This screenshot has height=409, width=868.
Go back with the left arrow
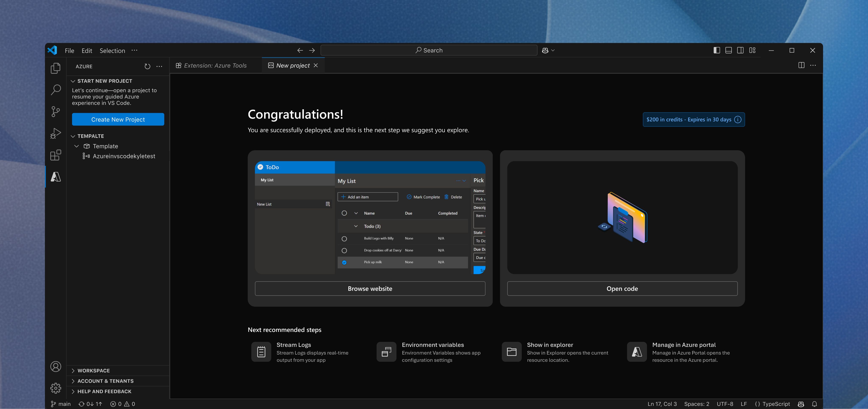coord(300,50)
